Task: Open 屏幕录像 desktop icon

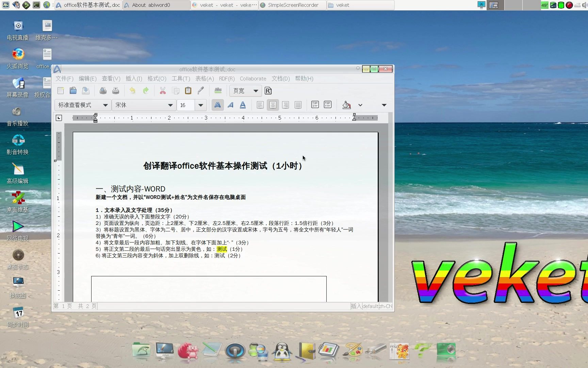Action: 18,87
